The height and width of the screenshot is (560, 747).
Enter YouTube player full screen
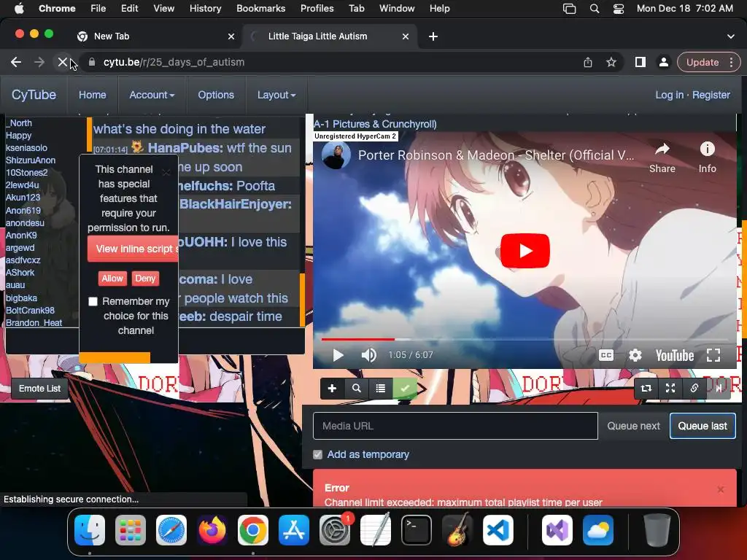(x=713, y=355)
